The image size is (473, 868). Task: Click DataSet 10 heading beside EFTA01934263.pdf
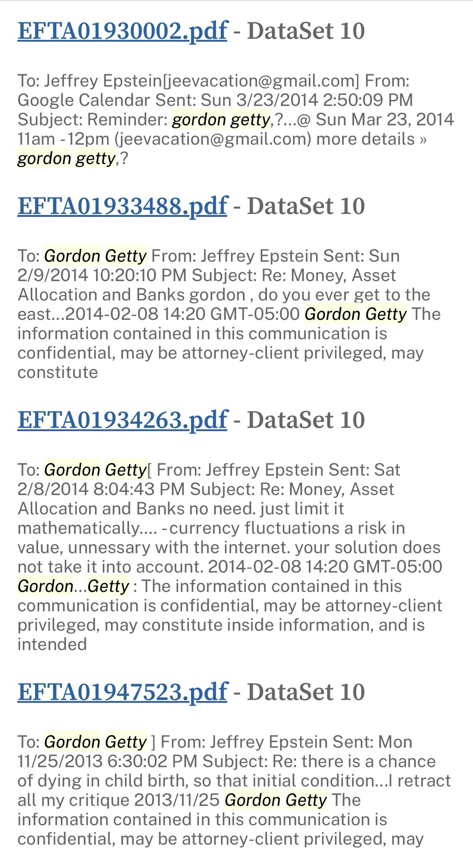[x=306, y=420]
